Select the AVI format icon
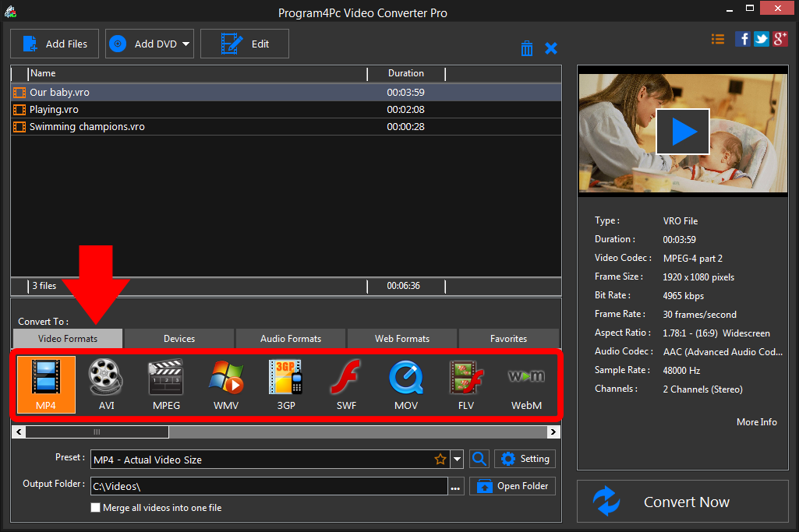799x532 pixels. tap(106, 384)
